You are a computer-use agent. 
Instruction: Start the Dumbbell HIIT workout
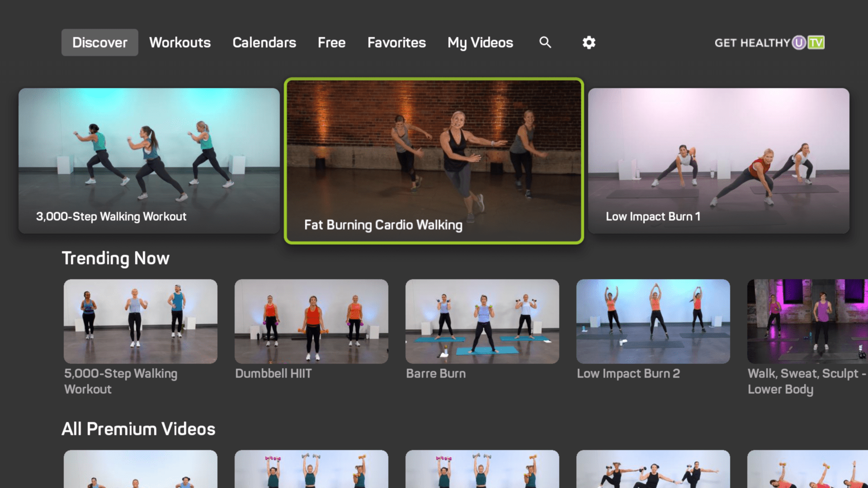311,321
